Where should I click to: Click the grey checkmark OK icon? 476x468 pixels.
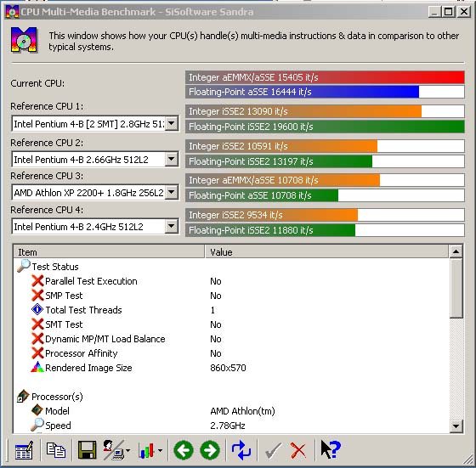273,450
